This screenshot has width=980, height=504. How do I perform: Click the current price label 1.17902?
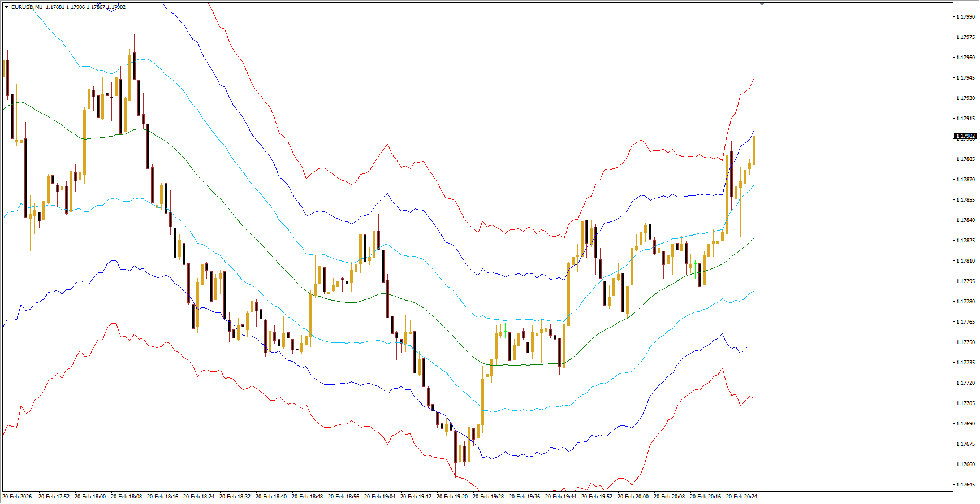click(x=965, y=136)
